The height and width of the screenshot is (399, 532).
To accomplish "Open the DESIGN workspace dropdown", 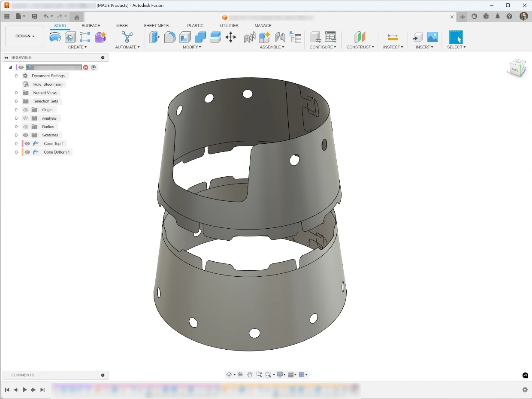I will 25,36.
